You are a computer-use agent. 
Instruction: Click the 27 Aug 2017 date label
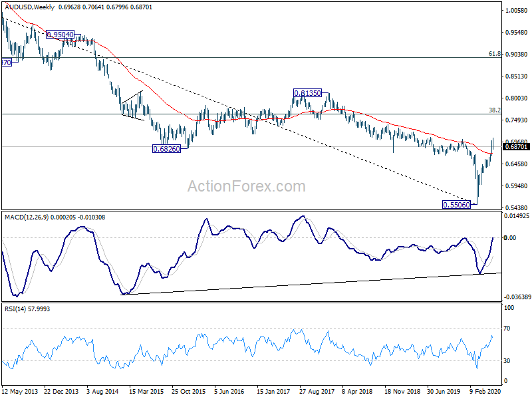click(317, 391)
